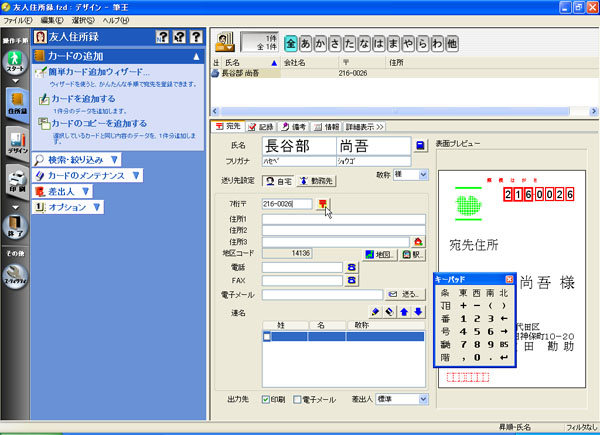Switch to the 記録 tab
The height and width of the screenshot is (435, 600).
(262, 127)
